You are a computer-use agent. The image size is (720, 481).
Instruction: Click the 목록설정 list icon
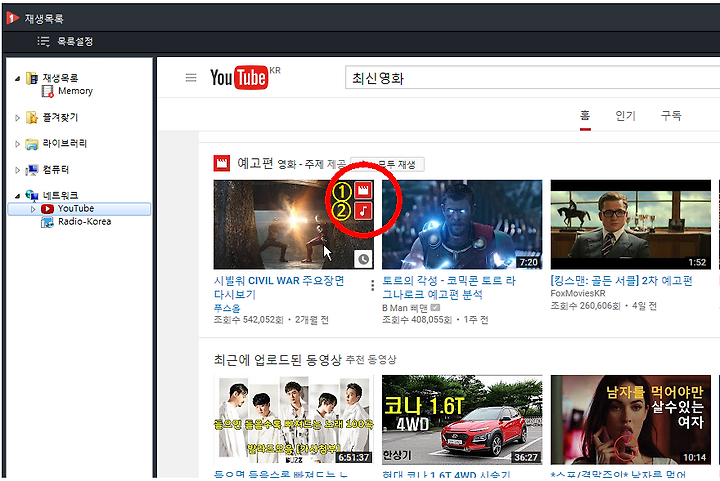point(43,42)
